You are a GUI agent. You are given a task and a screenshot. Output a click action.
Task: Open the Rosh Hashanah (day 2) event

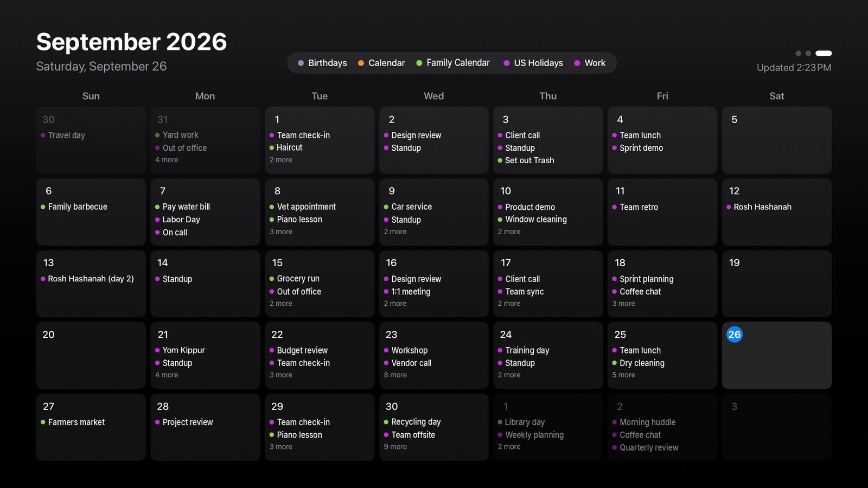tap(87, 279)
